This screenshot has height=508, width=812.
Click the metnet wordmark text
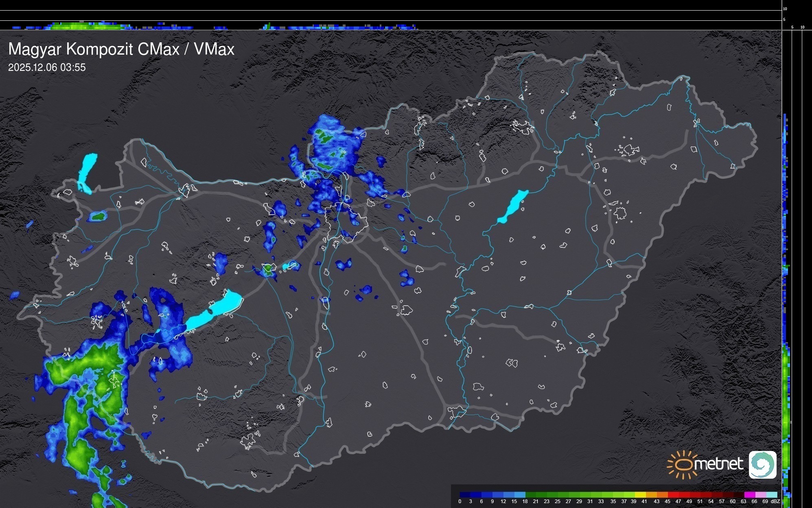click(x=718, y=464)
